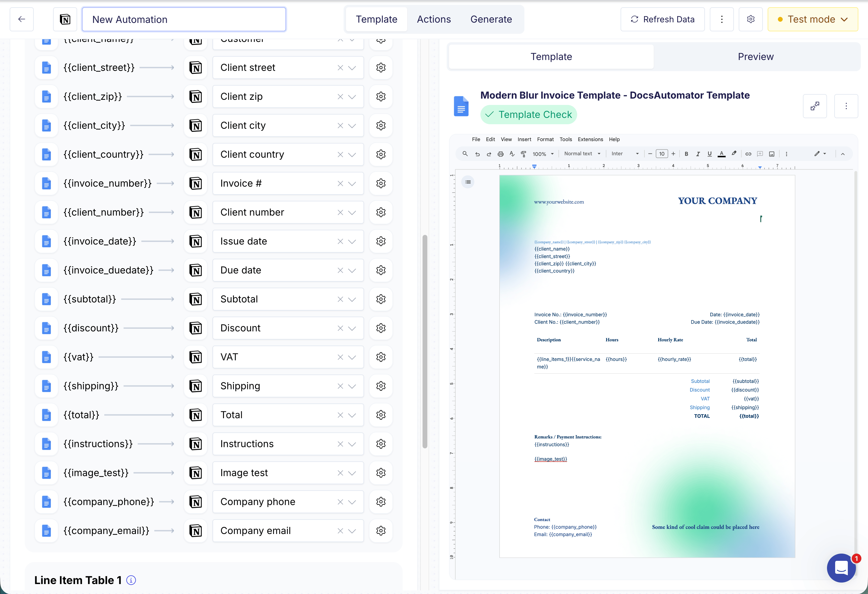The image size is (868, 594).
Task: Click the font size field showing 10
Action: tap(662, 154)
